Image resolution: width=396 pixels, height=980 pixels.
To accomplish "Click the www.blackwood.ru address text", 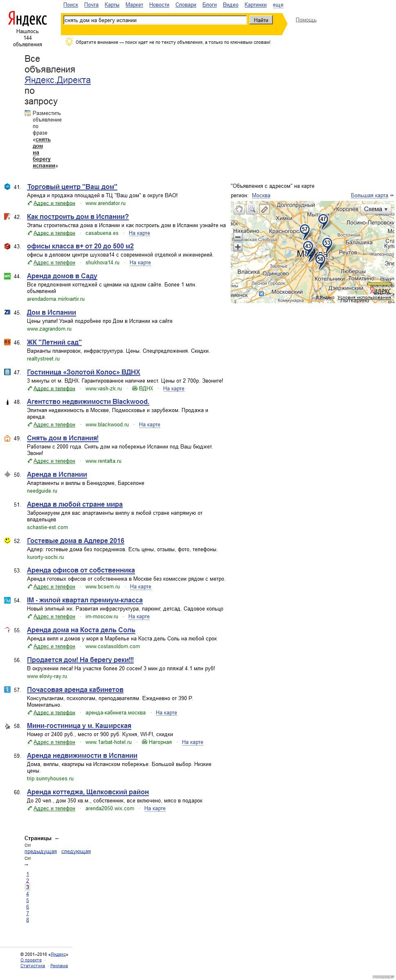I will click(107, 425).
